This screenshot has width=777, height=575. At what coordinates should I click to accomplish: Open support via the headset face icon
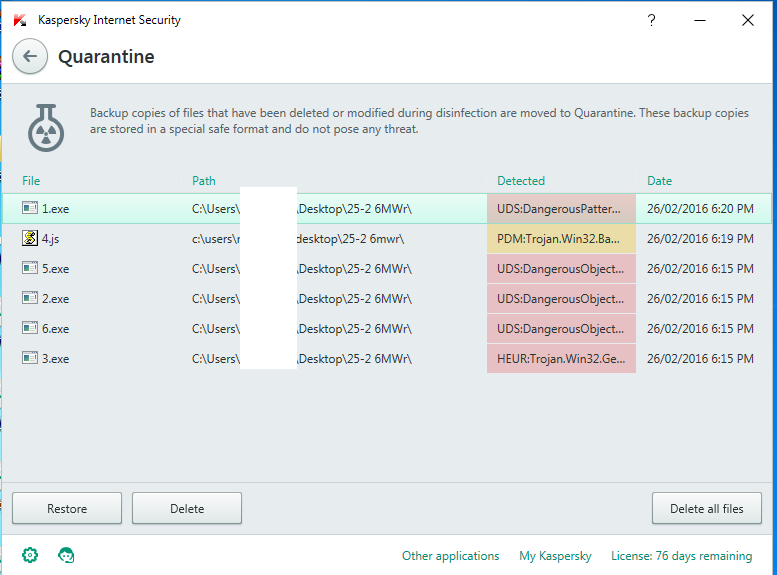(x=66, y=555)
